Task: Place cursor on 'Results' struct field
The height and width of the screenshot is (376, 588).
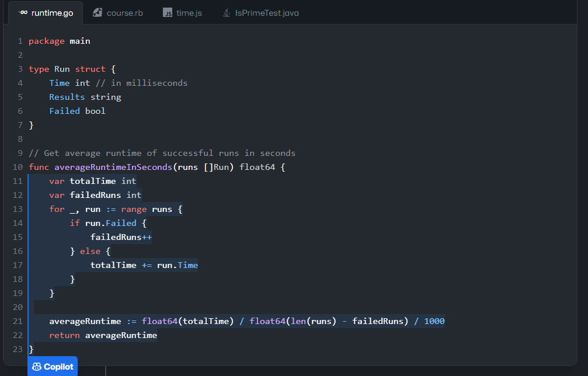Action: 67,97
